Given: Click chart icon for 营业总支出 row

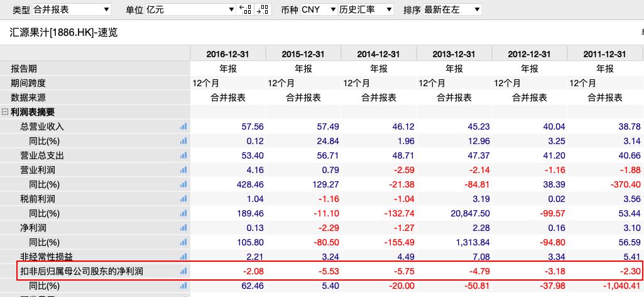Looking at the screenshot, I should [x=183, y=155].
